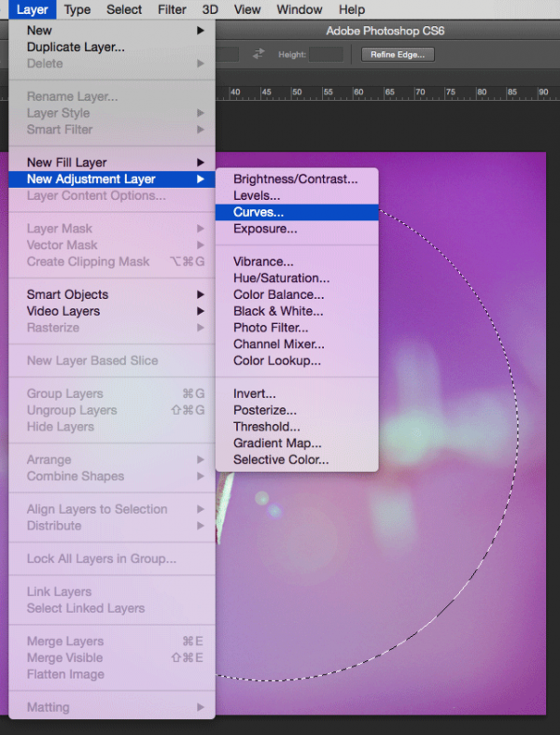
Task: Click the swap width and height icon
Action: [259, 54]
